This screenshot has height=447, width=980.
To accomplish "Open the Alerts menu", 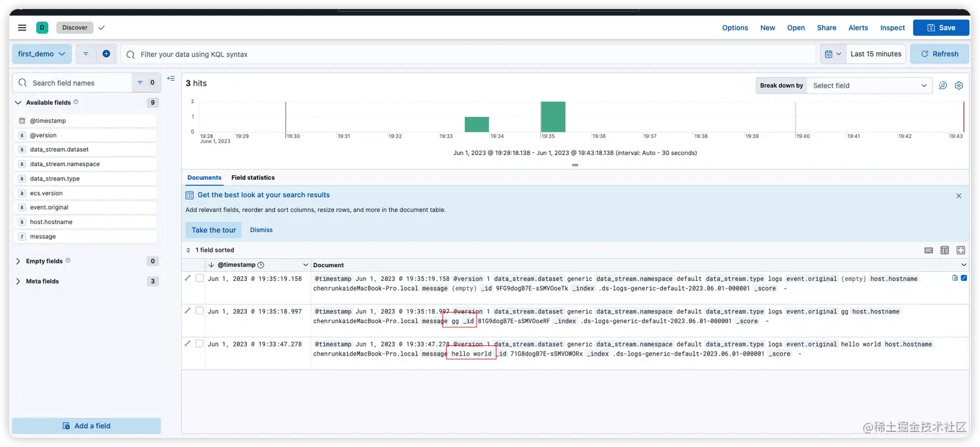I will click(858, 28).
